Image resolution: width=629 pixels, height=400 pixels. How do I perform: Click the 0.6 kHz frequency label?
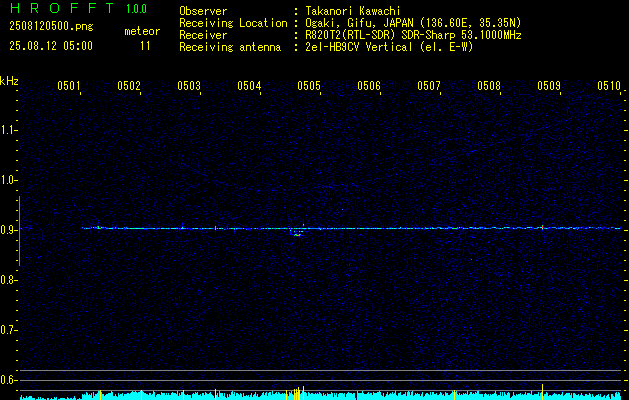click(x=8, y=380)
